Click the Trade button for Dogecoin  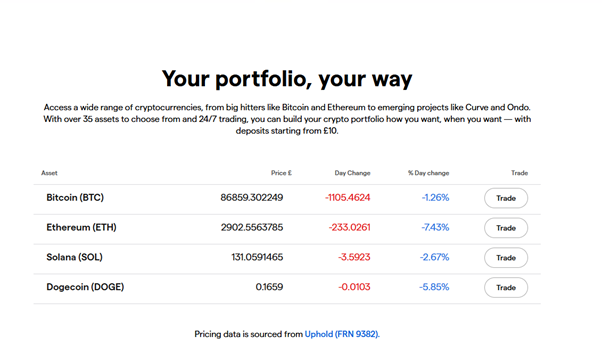click(506, 288)
